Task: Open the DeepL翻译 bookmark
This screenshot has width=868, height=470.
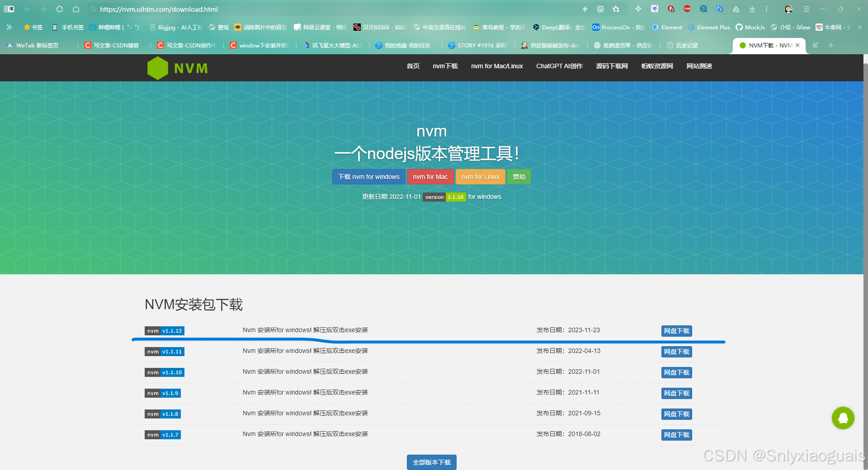Action: 559,27
